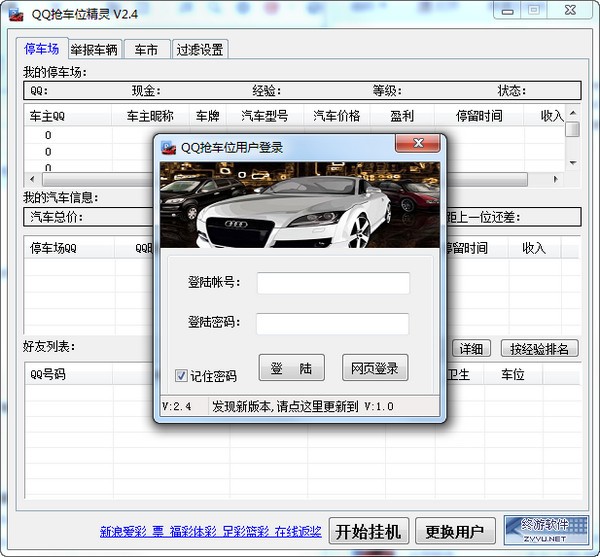The image size is (600, 557).
Task: Click the 按经验排名 sort button
Action: pyautogui.click(x=539, y=349)
